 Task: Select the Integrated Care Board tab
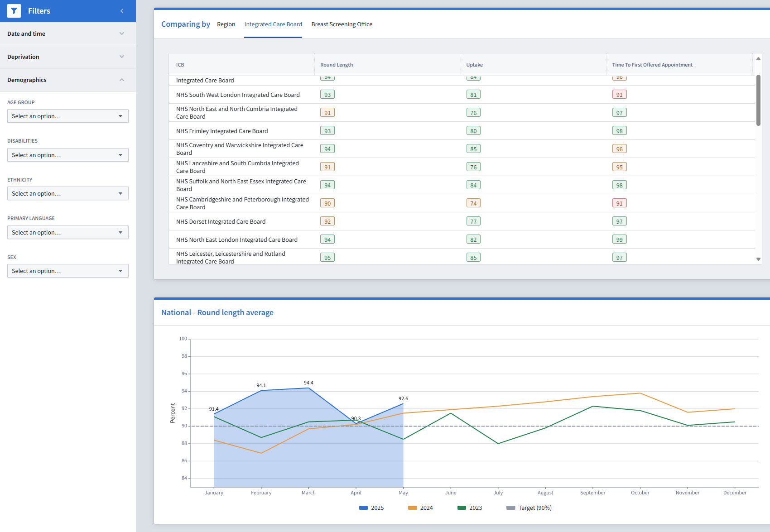(x=273, y=24)
